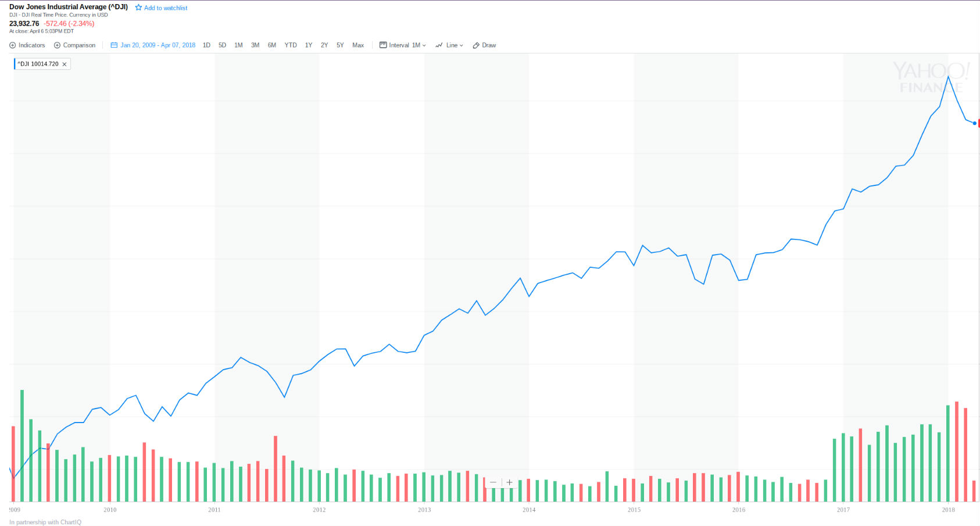The width and height of the screenshot is (980, 526).
Task: Click the Add to watchlist star icon
Action: [138, 8]
